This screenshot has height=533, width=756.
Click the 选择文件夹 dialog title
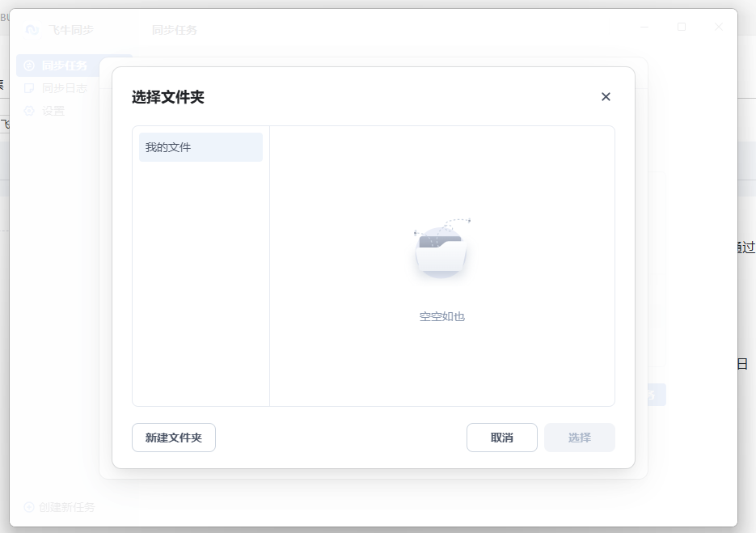[x=168, y=97]
